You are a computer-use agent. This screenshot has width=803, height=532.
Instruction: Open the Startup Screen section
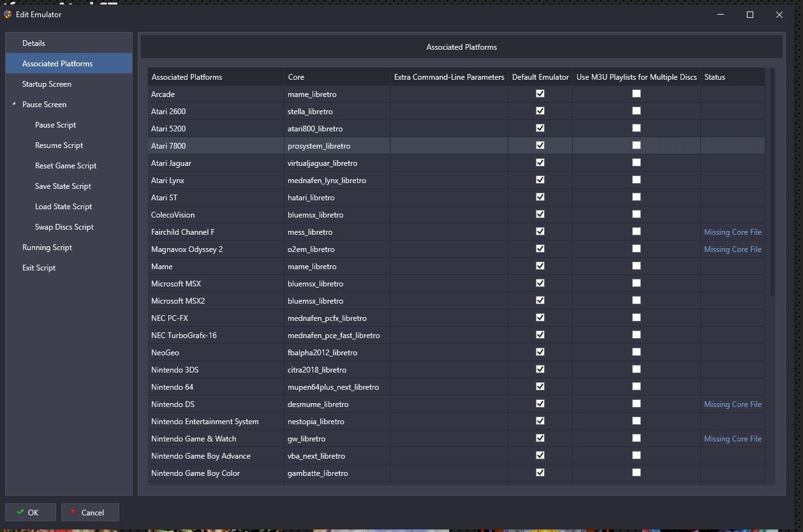pyautogui.click(x=69, y=84)
